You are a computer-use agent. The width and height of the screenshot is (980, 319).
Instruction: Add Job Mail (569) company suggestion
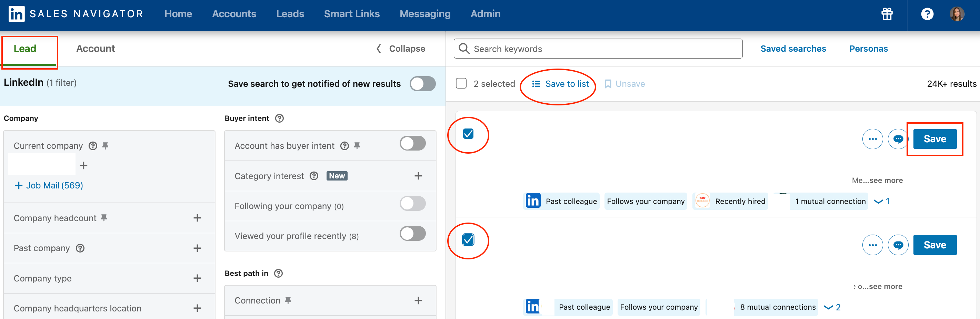49,185
